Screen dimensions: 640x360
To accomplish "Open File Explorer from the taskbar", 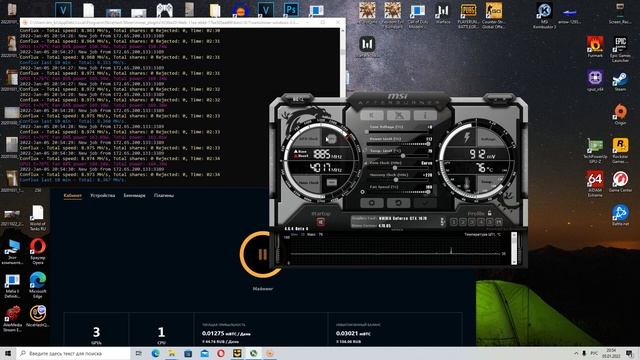I will point(172,353).
